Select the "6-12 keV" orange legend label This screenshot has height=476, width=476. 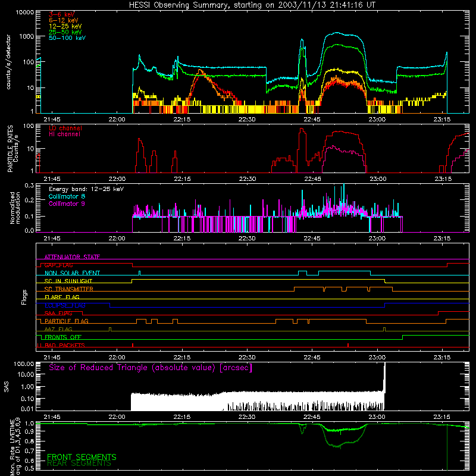pyautogui.click(x=64, y=20)
